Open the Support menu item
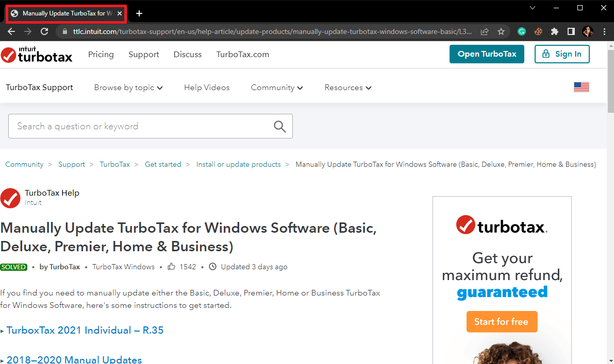Image resolution: width=614 pixels, height=364 pixels. pyautogui.click(x=144, y=55)
